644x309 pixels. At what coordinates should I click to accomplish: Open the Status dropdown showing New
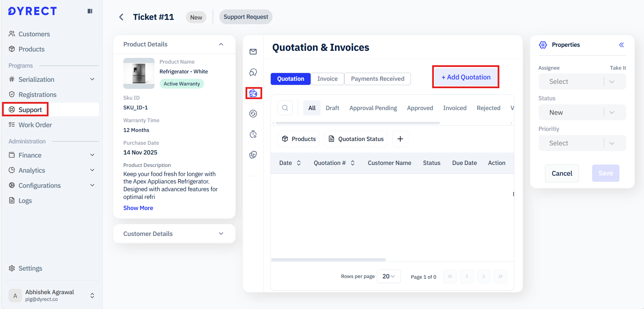coord(582,112)
